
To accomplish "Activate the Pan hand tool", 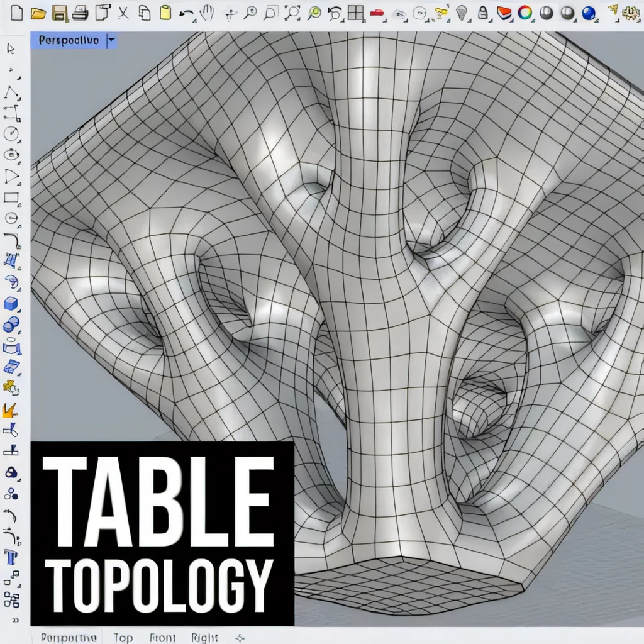I will click(207, 13).
